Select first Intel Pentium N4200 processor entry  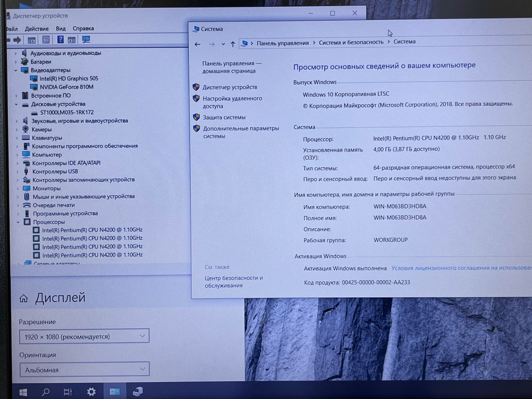(x=92, y=230)
